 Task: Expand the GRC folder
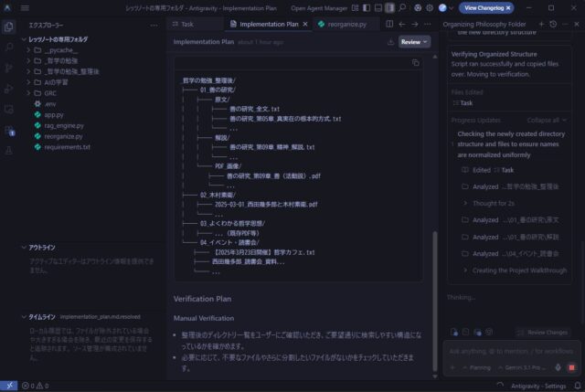50,93
